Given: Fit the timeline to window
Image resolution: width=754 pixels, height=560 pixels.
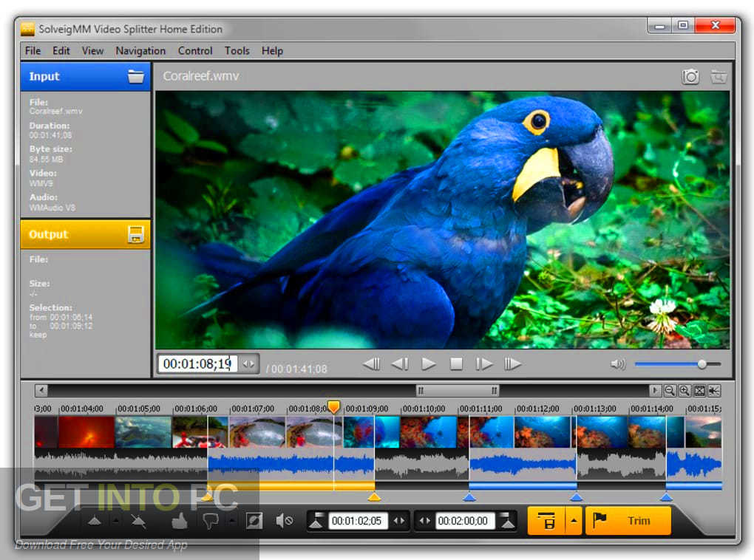Looking at the screenshot, I should (699, 391).
